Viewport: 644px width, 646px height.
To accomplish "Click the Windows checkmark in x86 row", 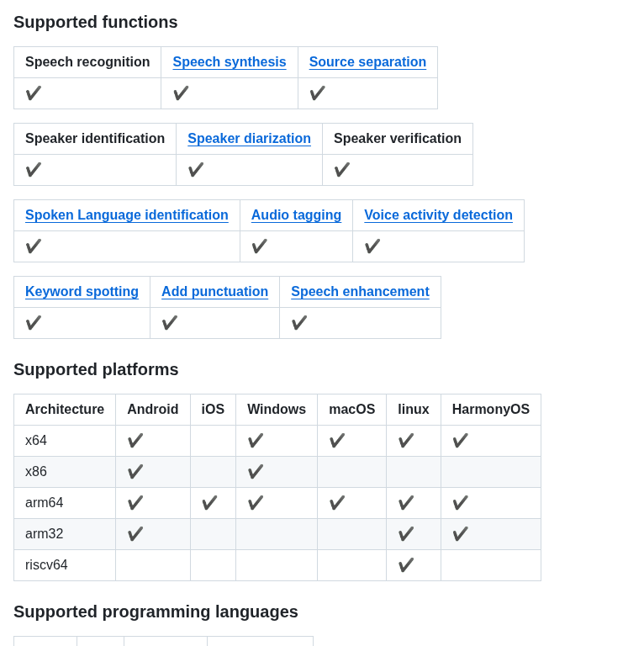I will pyautogui.click(x=256, y=472).
